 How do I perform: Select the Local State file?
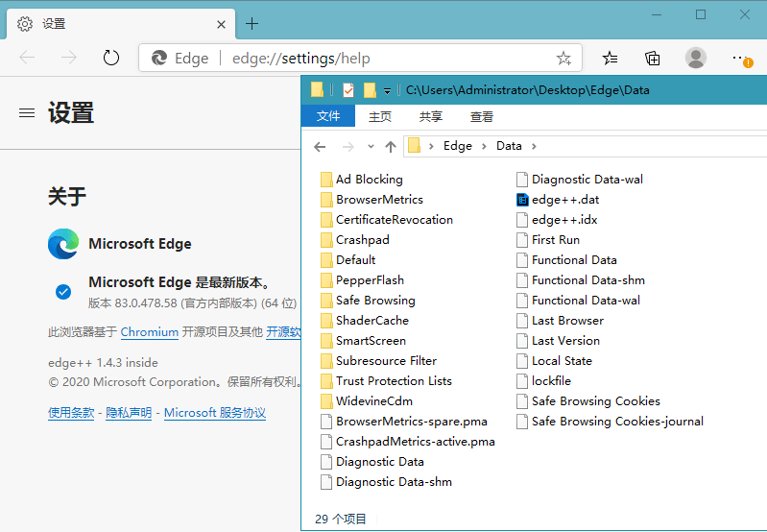[x=554, y=361]
